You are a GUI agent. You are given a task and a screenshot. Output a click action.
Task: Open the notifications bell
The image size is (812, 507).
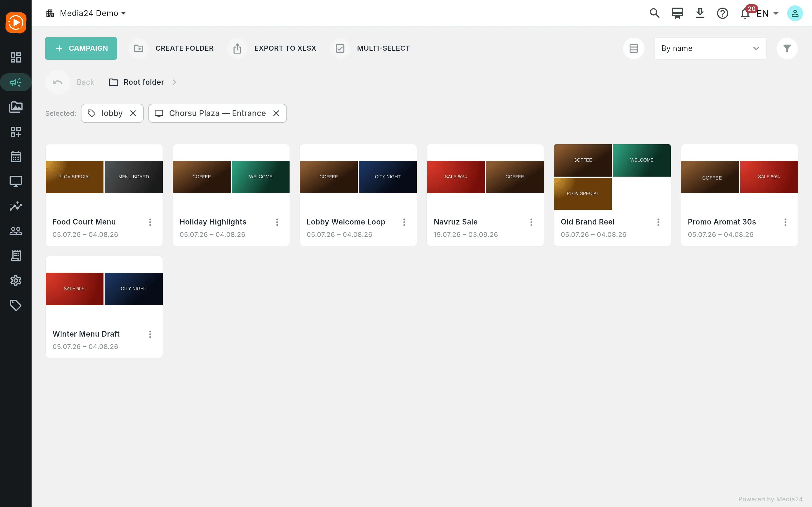coord(745,14)
